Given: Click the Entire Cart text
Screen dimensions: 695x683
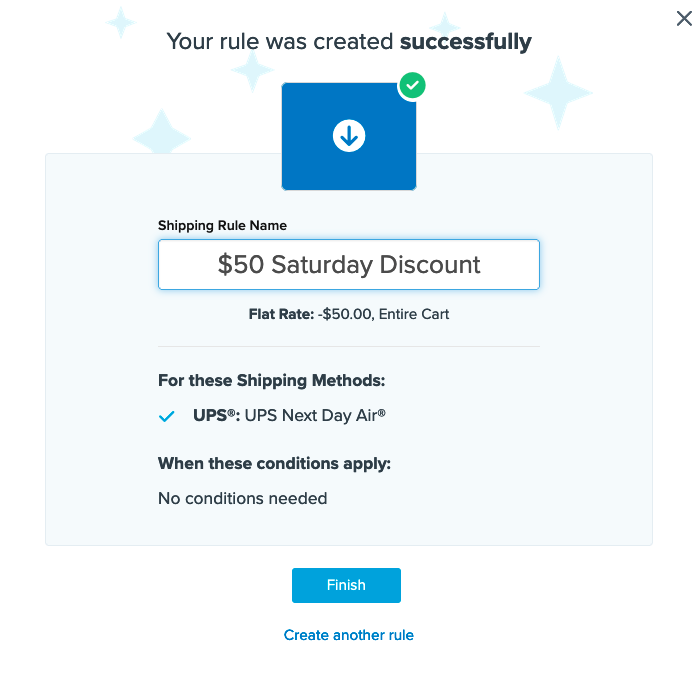Looking at the screenshot, I should tap(413, 314).
